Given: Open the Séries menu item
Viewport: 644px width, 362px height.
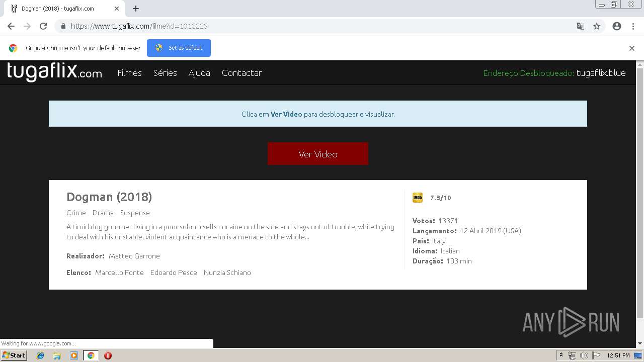Looking at the screenshot, I should (165, 73).
